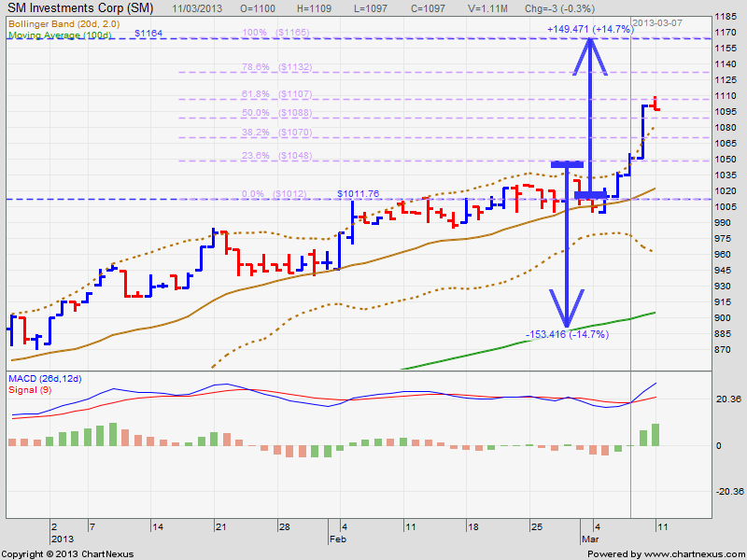This screenshot has width=747, height=560.
Task: Click the Chg=-3 (-0.3%) change value
Action: click(559, 8)
